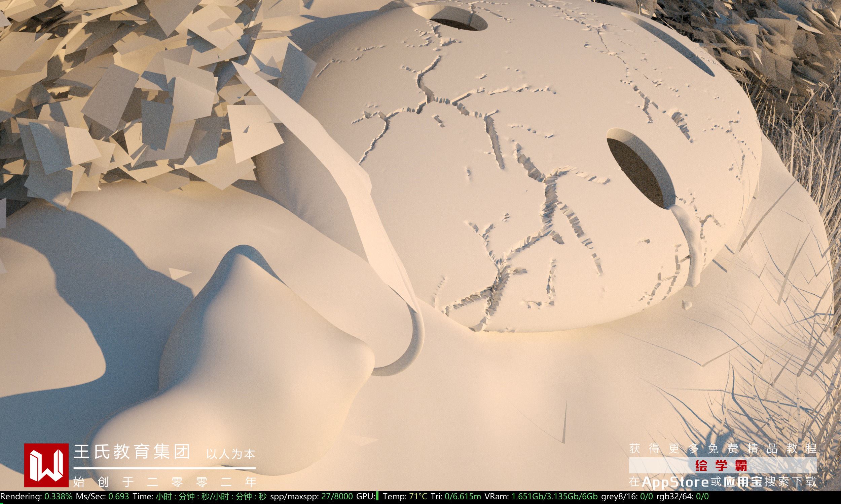The image size is (841, 504).
Task: Click the green GPU usage indicator bar
Action: 378,497
